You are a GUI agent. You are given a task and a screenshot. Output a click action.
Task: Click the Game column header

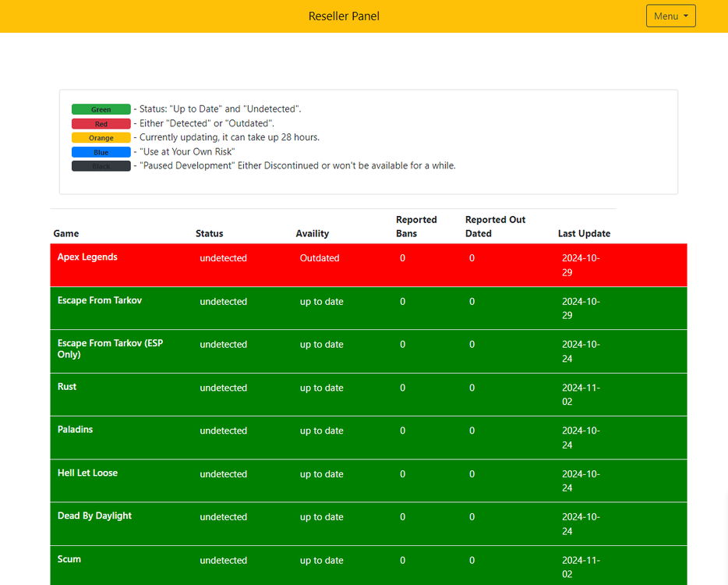click(x=66, y=233)
